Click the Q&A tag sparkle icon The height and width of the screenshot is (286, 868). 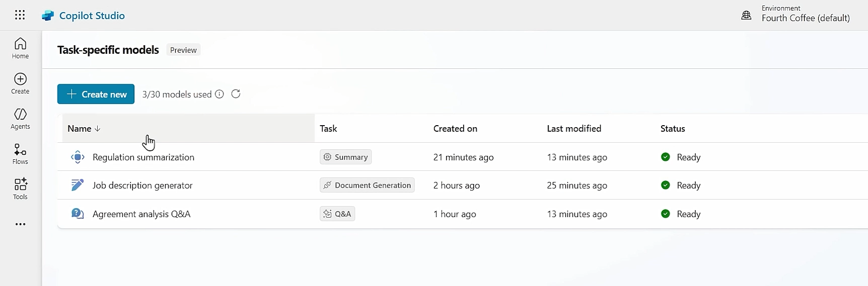327,214
